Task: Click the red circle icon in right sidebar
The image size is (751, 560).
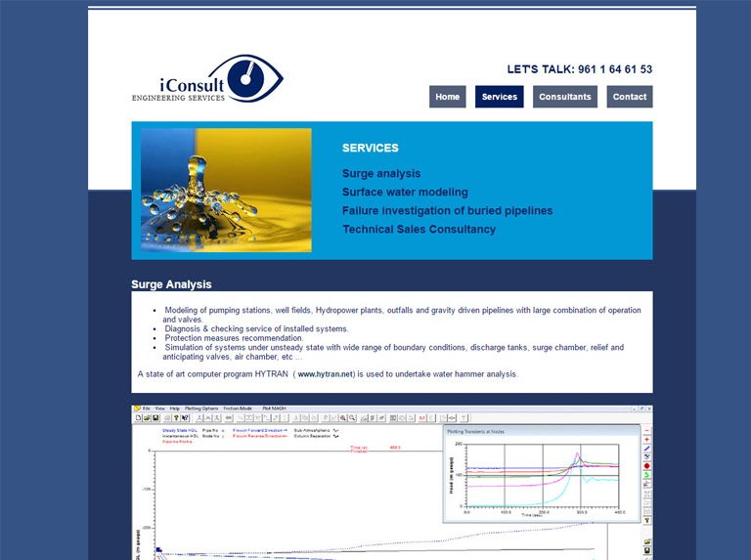Action: [x=646, y=466]
